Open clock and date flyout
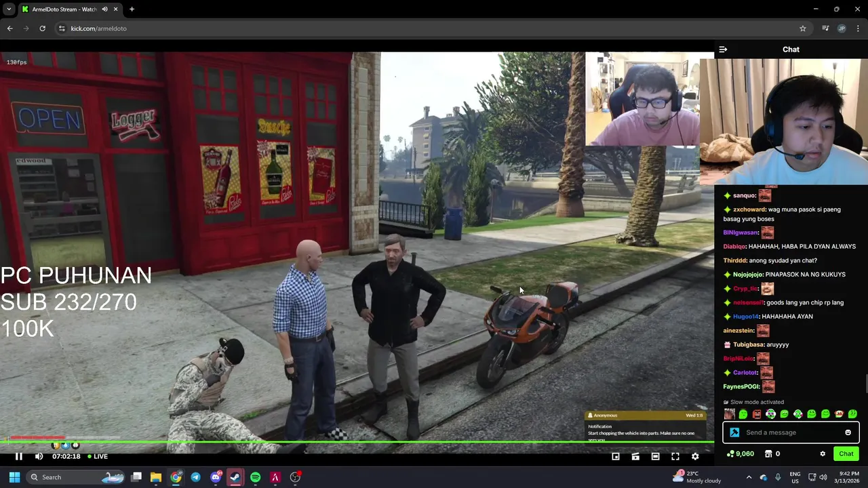This screenshot has height=488, width=868. coord(847,477)
